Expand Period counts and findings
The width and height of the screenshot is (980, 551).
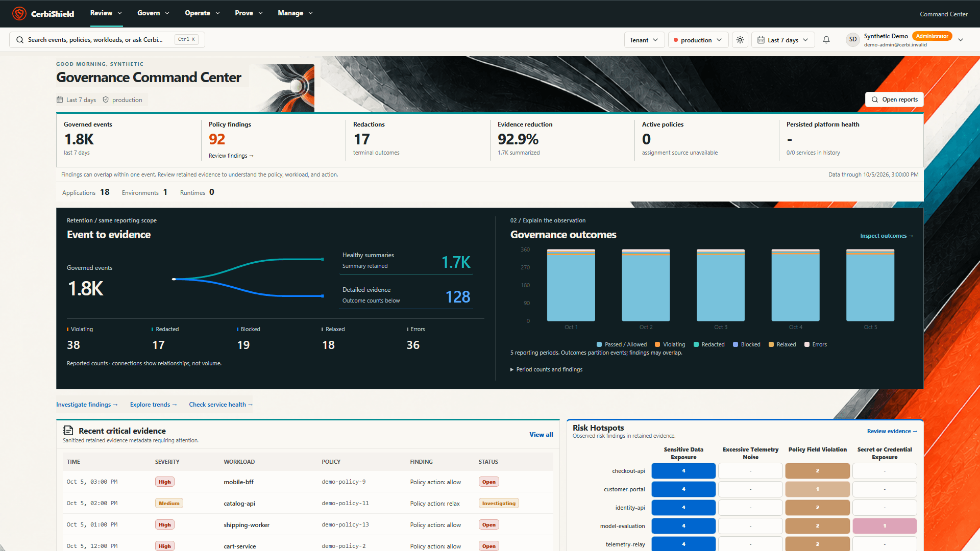pos(546,369)
